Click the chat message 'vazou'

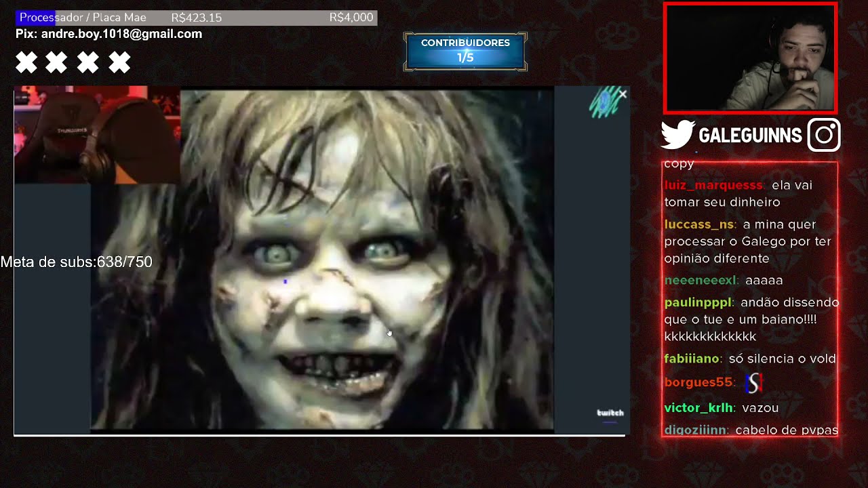pos(760,407)
